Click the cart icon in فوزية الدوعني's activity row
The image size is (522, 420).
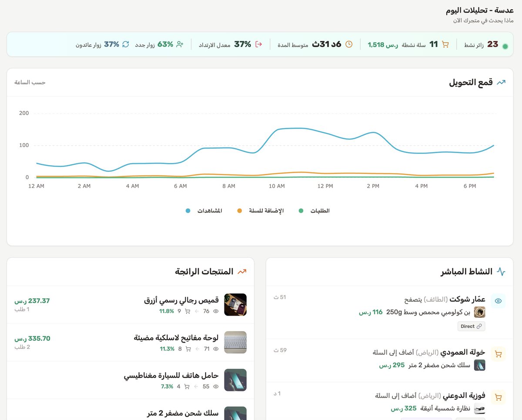(499, 397)
